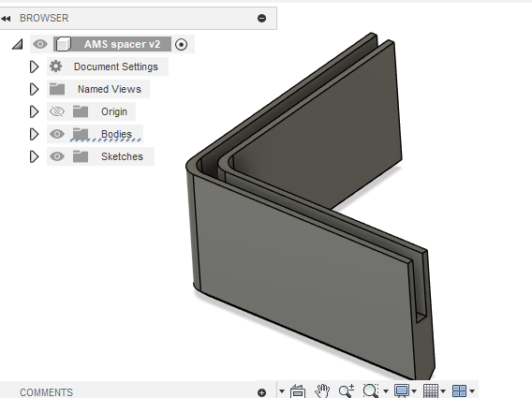Expand the Bodies folder

34,134
